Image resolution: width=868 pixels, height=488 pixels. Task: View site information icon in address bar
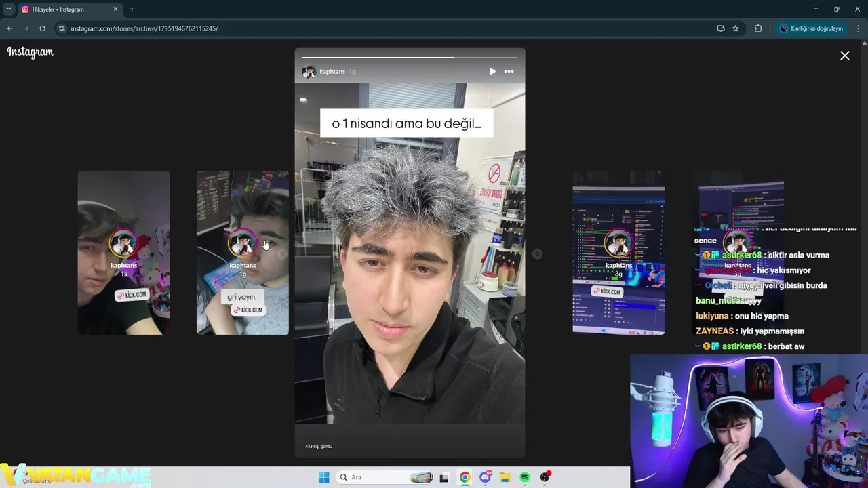[x=62, y=28]
